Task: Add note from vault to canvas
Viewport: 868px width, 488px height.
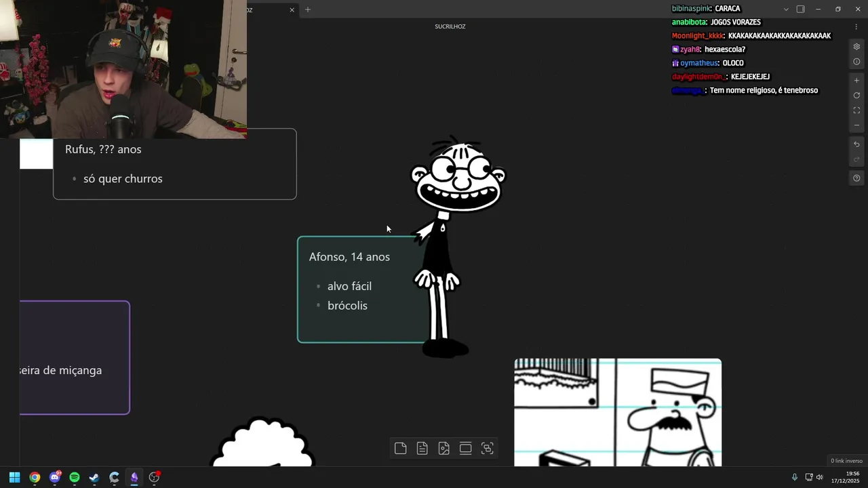Action: (x=422, y=448)
